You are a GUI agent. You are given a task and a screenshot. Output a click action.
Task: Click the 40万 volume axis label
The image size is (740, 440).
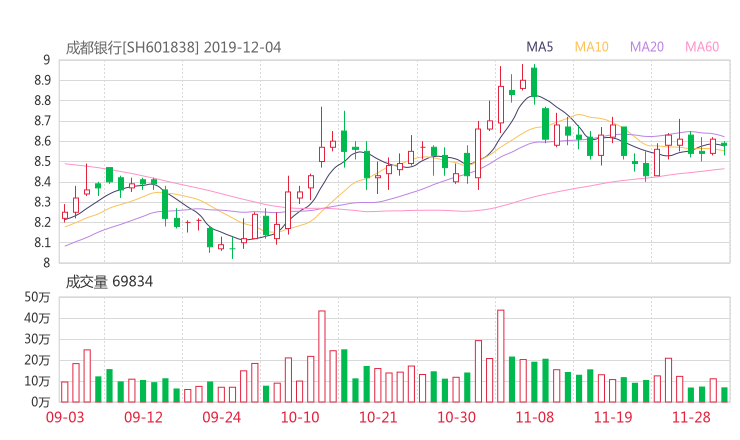[x=37, y=318]
